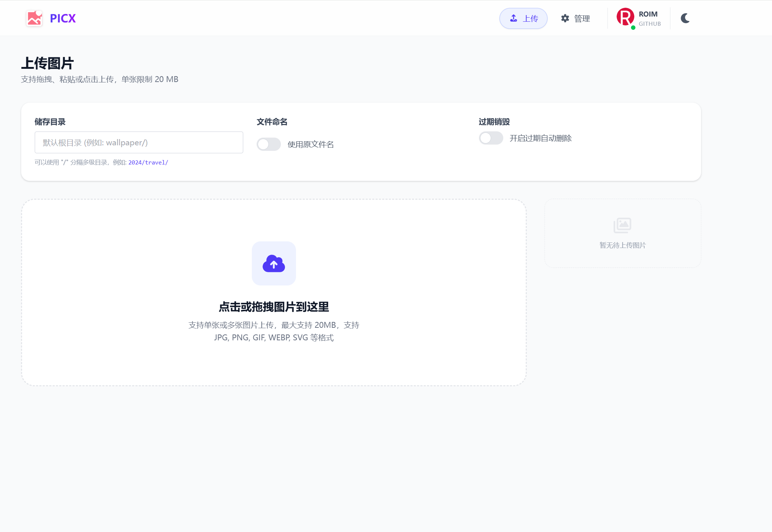Image resolution: width=772 pixels, height=532 pixels.
Task: Click the empty gallery images icon
Action: click(x=623, y=225)
